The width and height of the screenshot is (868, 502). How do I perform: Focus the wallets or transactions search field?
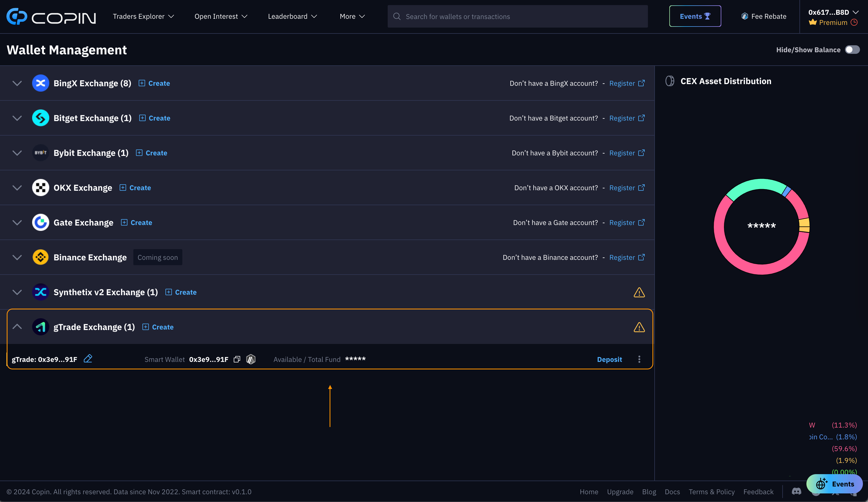[x=517, y=16]
